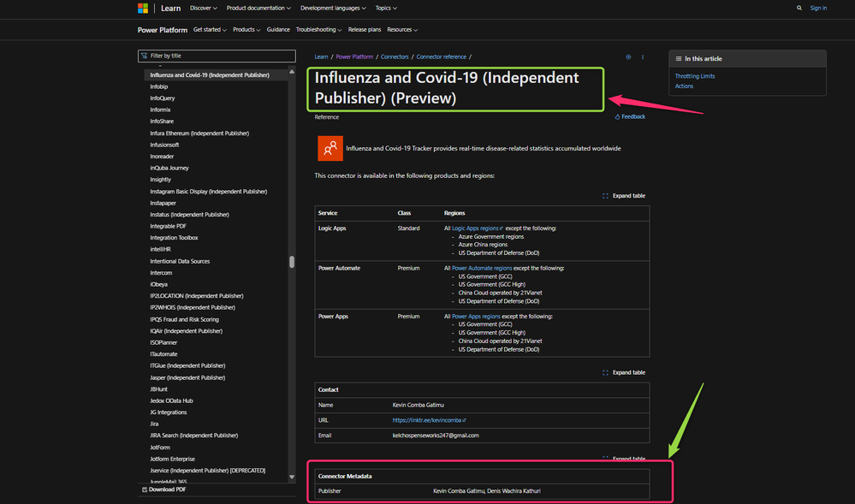Viewport: 855px width, 504px height.
Task: Select ISOPlanner in the sidebar
Action: 163,342
